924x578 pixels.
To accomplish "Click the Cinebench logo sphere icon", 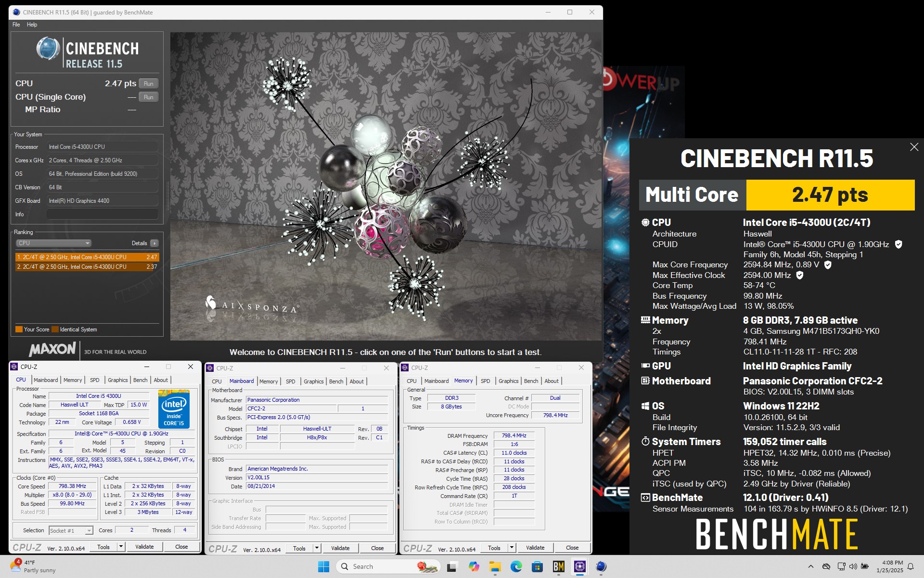I will [48, 49].
